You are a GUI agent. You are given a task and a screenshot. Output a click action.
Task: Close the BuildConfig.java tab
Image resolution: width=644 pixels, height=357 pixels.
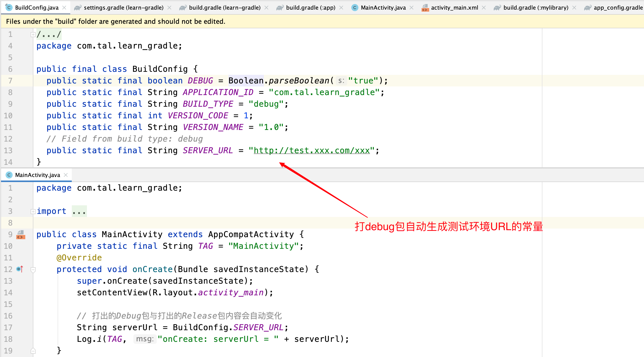coord(64,8)
